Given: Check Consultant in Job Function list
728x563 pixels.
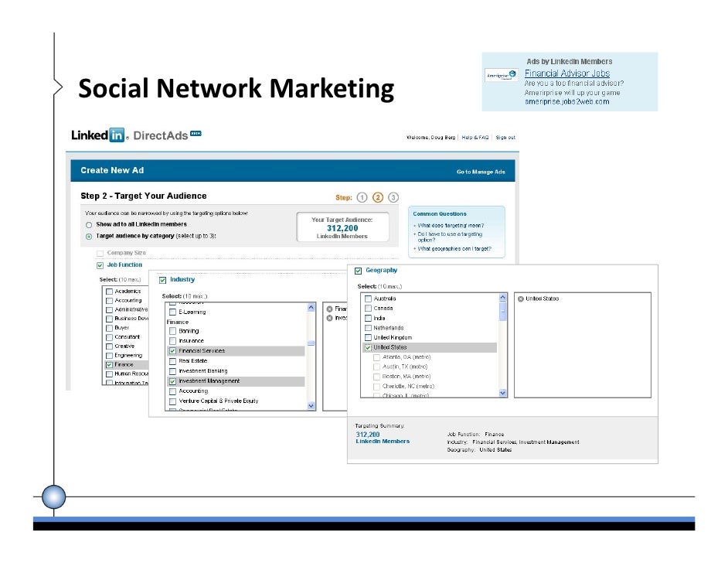Looking at the screenshot, I should (x=109, y=337).
